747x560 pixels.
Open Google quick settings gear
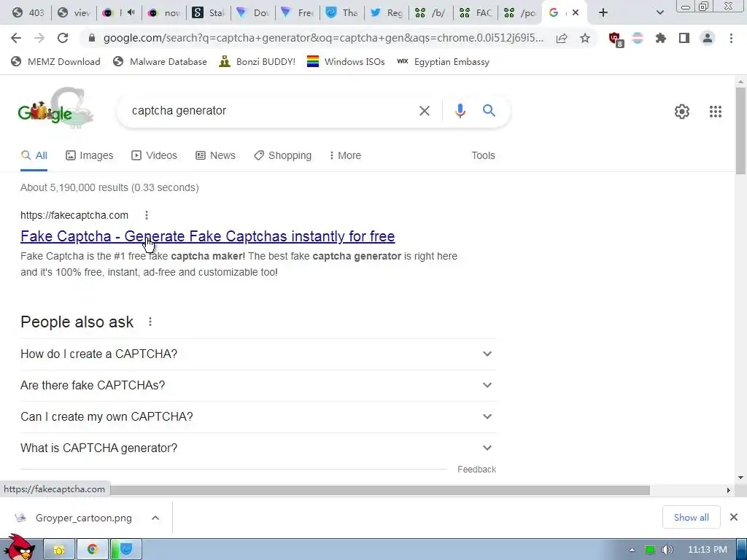682,112
